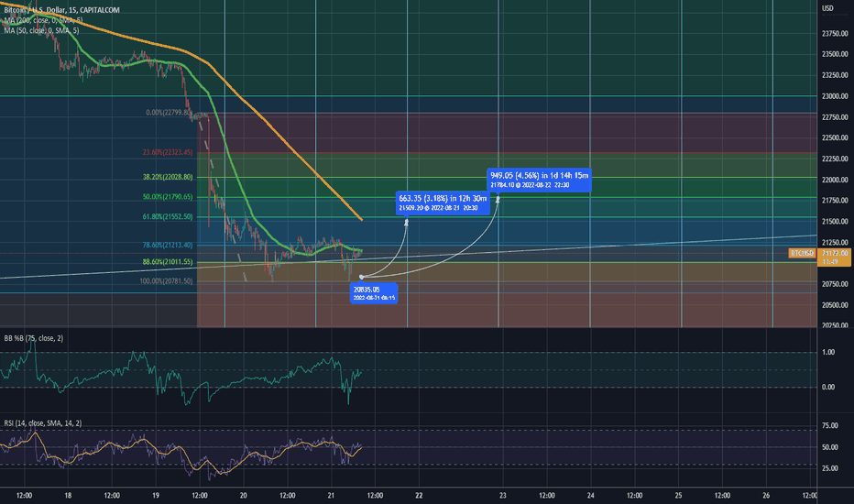Click 22750.00 on the price axis
This screenshot has height=504, width=854.
click(835, 117)
